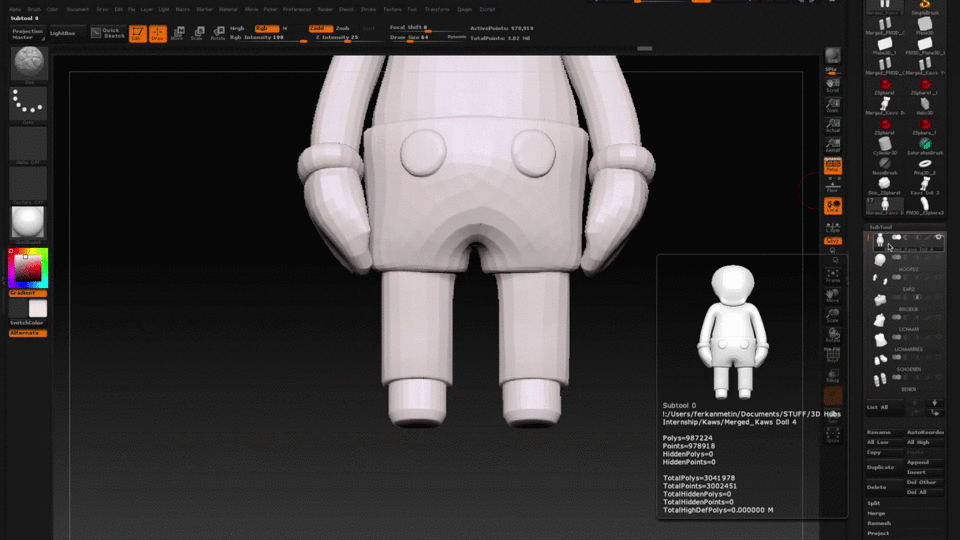Open the Preferences menu

coord(297,9)
